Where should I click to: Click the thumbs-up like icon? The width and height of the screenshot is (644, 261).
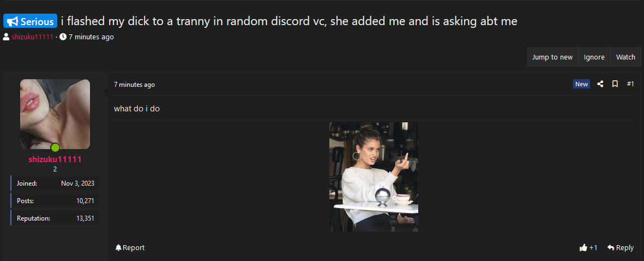click(583, 247)
